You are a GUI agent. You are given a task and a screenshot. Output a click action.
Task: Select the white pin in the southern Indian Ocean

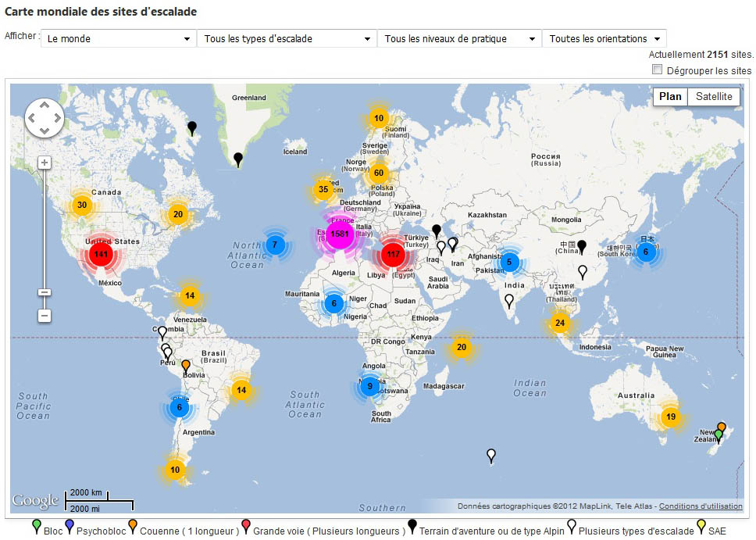(x=490, y=456)
